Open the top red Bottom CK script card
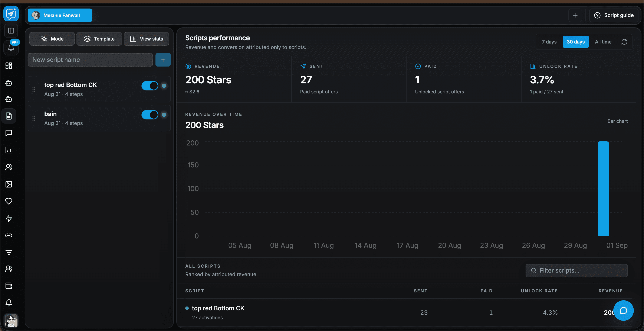644x331 pixels. click(99, 89)
